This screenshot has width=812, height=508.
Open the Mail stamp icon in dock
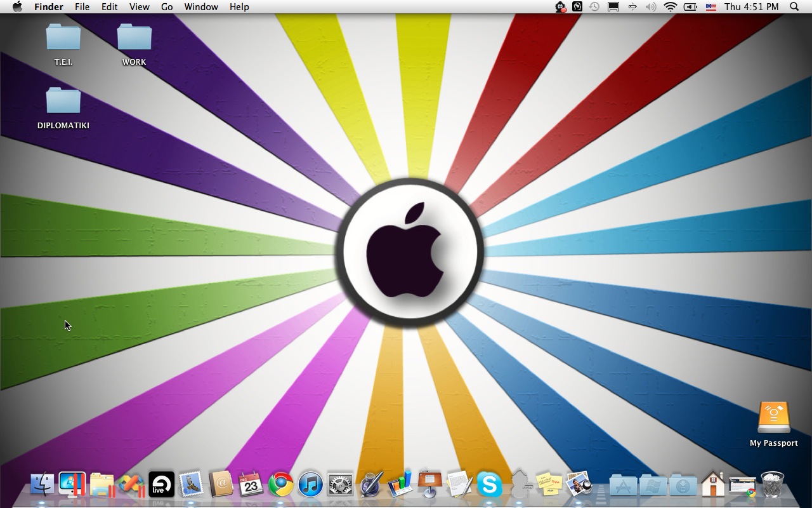click(191, 485)
